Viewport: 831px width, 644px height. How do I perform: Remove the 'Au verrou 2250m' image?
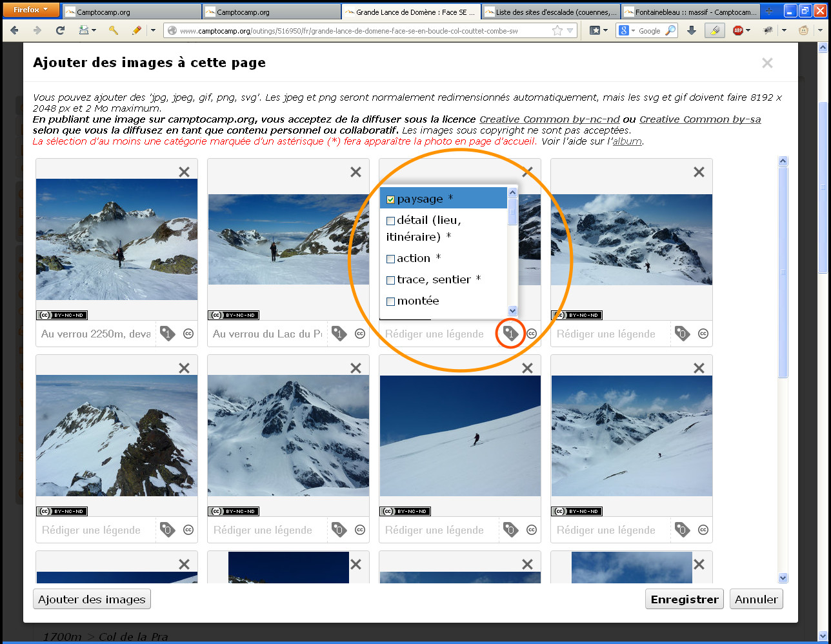185,172
